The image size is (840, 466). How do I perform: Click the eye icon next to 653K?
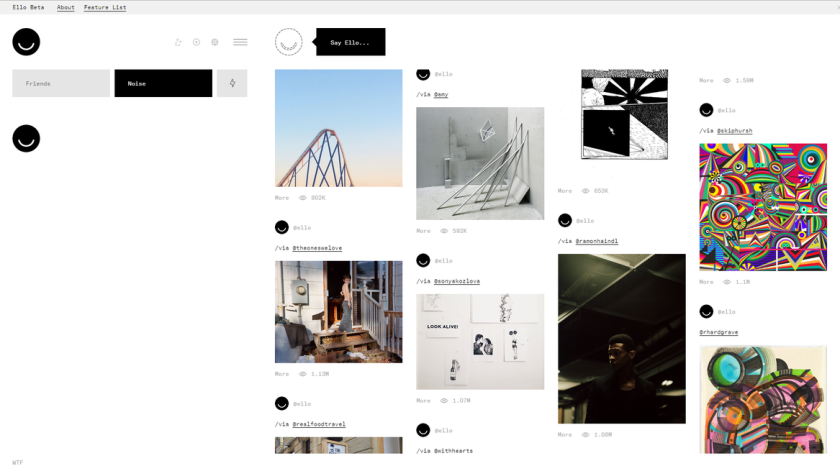586,191
